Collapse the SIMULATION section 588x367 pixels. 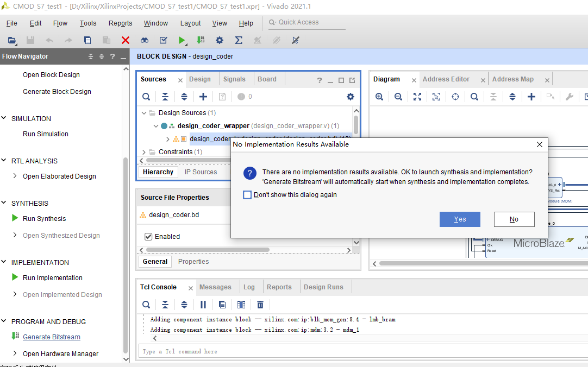[4, 118]
